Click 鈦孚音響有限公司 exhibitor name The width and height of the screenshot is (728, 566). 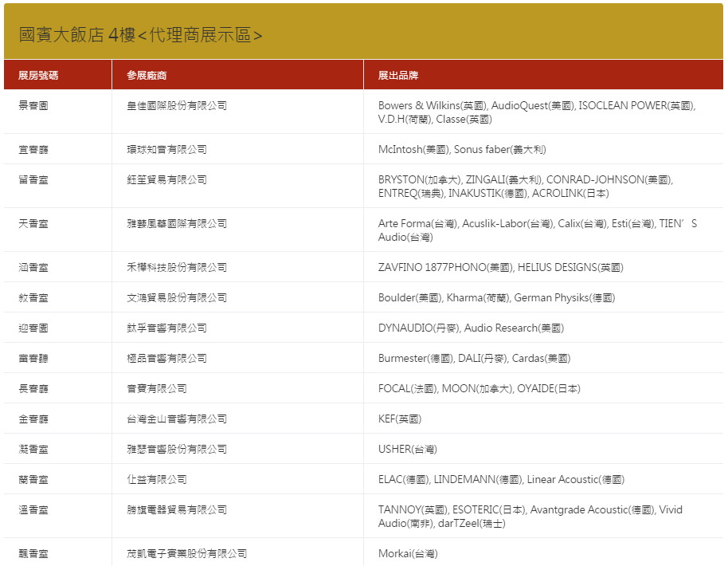coord(166,328)
